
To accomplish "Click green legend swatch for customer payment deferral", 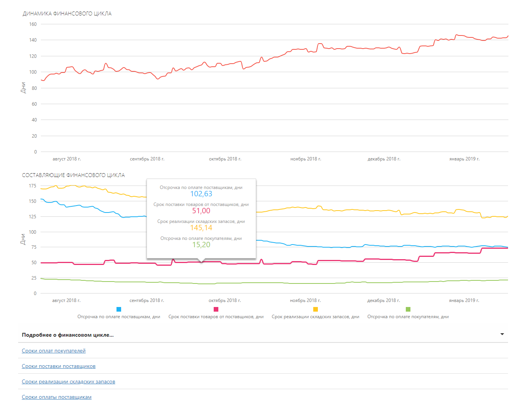I will (x=408, y=309).
